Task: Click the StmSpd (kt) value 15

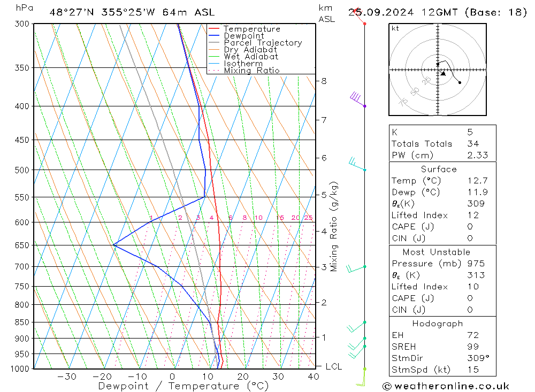Action: pos(473,370)
